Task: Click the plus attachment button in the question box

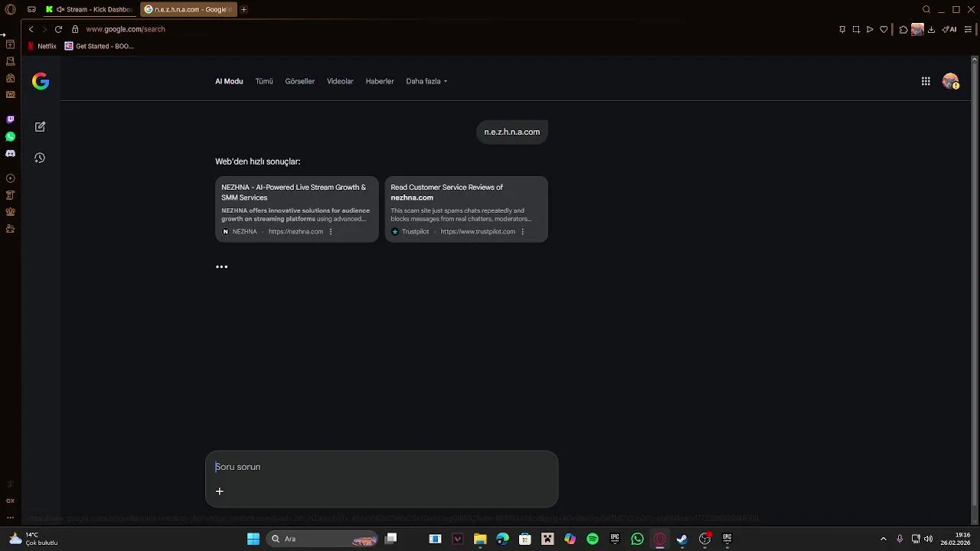Action: click(219, 491)
